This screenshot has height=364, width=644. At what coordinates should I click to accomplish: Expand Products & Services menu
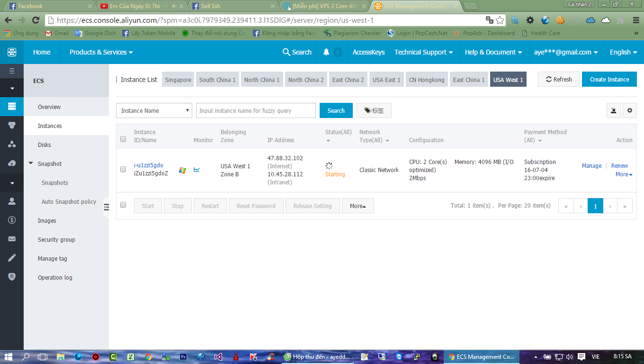tap(101, 52)
